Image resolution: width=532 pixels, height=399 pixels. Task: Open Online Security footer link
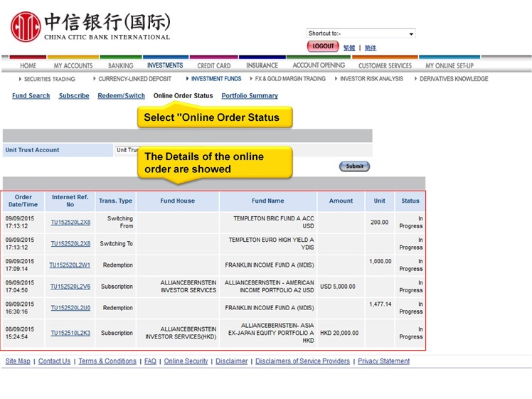[x=186, y=361]
